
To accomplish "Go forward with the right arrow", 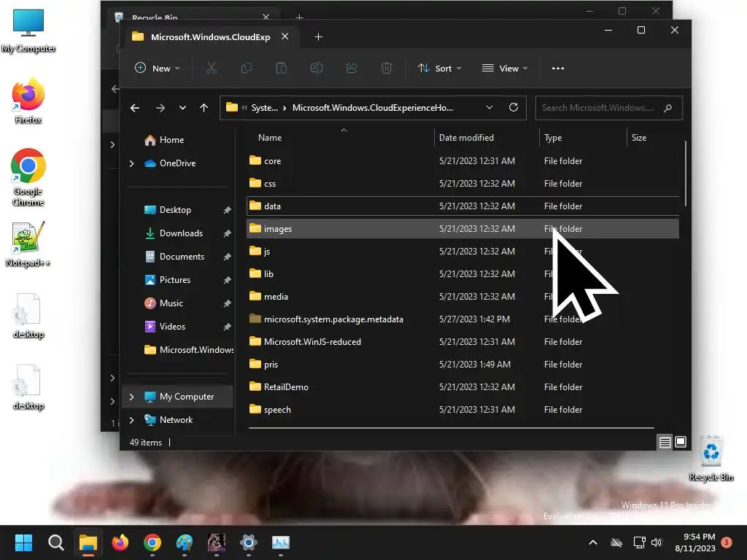I will tap(160, 108).
